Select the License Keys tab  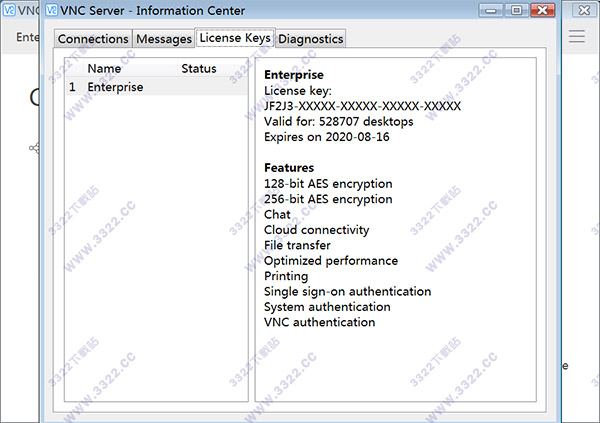234,38
